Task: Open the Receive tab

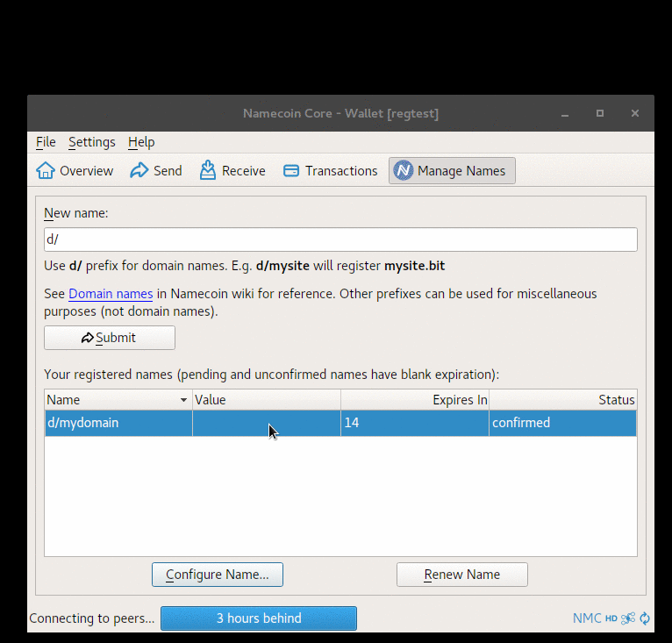Action: [232, 170]
